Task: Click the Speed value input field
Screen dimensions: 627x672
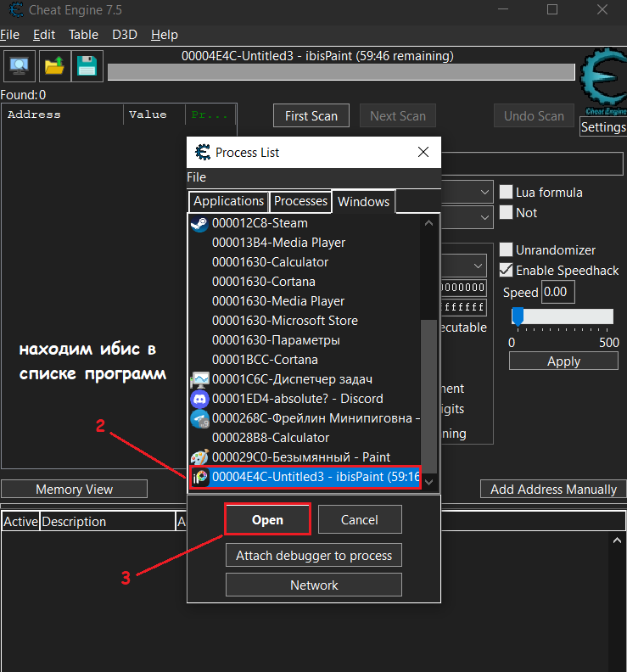Action: (x=557, y=292)
